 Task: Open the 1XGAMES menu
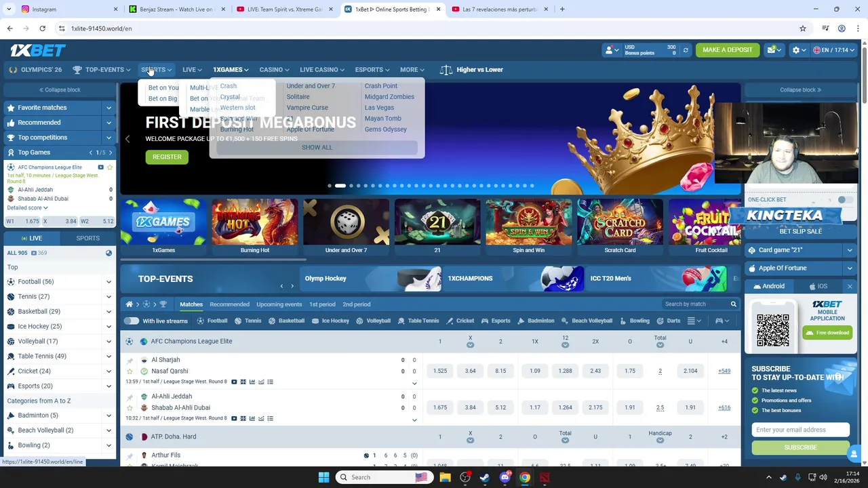click(x=231, y=70)
